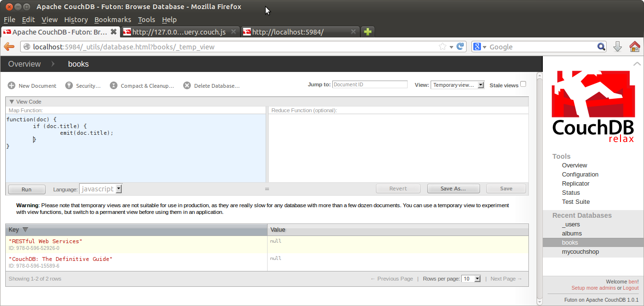The height and width of the screenshot is (306, 644).
Task: Click the Compact & Cleanup icon
Action: pos(114,85)
